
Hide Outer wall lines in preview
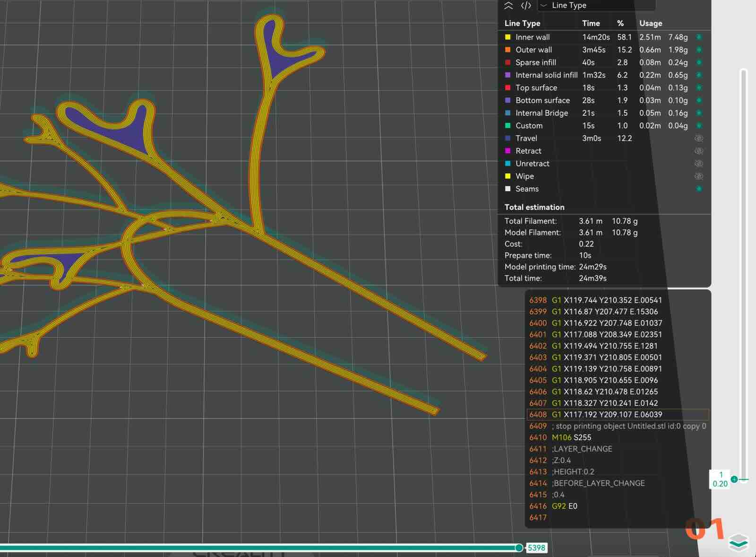[x=699, y=50]
